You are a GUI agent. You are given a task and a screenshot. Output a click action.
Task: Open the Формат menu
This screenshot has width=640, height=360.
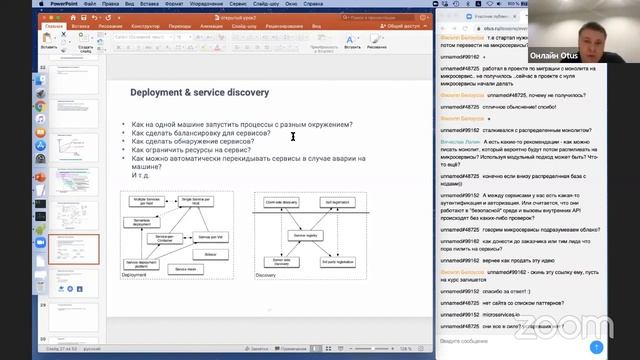(174, 4)
